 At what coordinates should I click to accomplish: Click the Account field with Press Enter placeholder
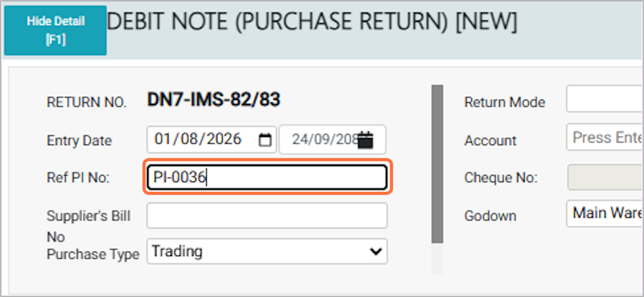click(x=604, y=138)
